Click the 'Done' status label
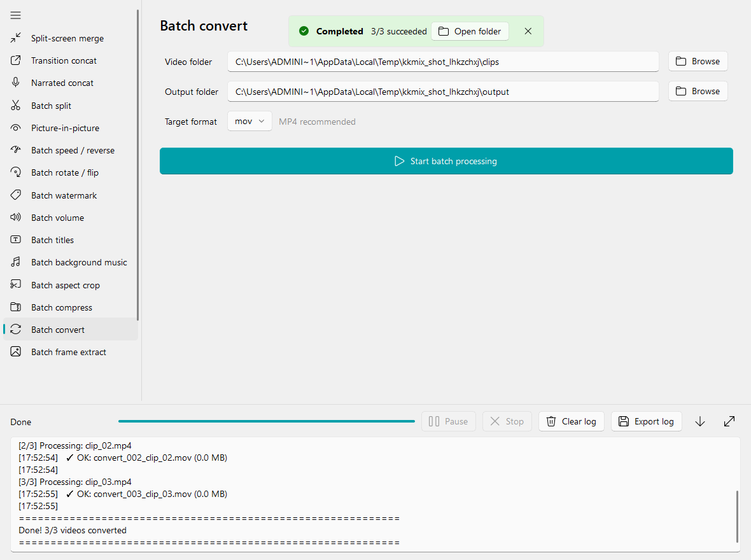Screen dimensions: 751x560 (x=20, y=422)
